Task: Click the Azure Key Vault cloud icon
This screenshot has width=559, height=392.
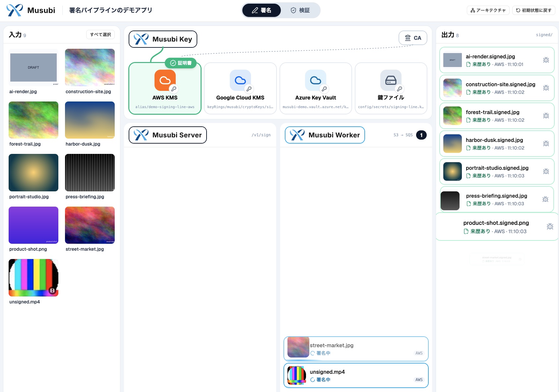Action: click(316, 80)
